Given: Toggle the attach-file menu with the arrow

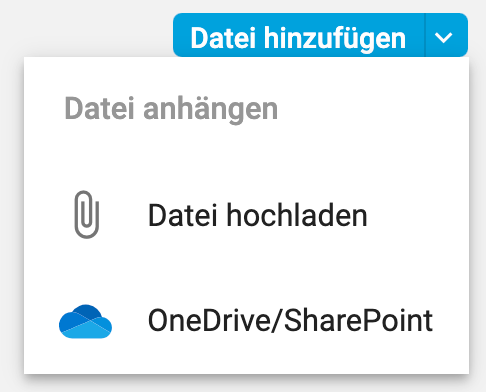Looking at the screenshot, I should point(446,35).
